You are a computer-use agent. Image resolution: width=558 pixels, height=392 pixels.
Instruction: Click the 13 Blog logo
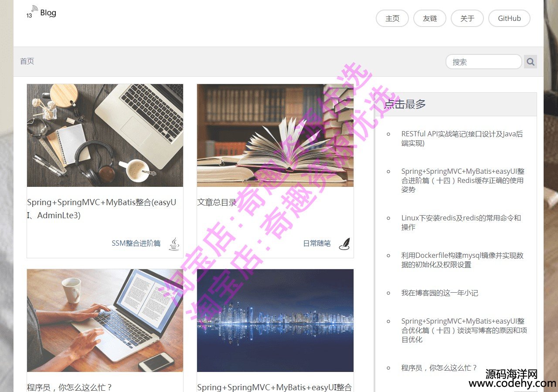coord(41,12)
